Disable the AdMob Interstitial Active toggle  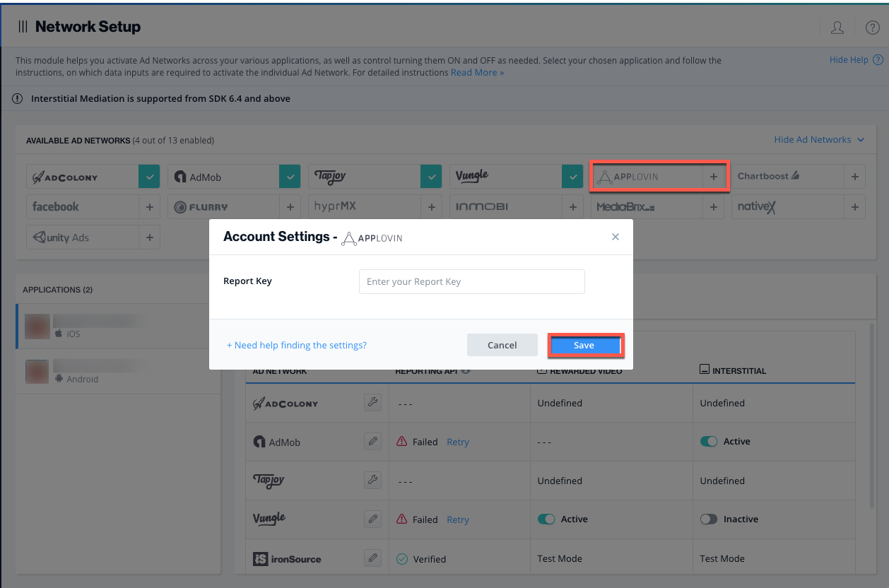click(709, 441)
